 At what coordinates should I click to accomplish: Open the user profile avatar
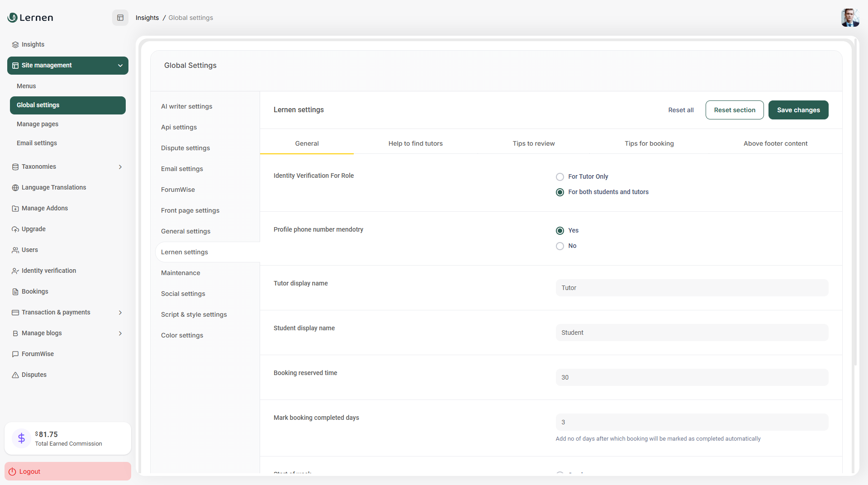click(849, 18)
